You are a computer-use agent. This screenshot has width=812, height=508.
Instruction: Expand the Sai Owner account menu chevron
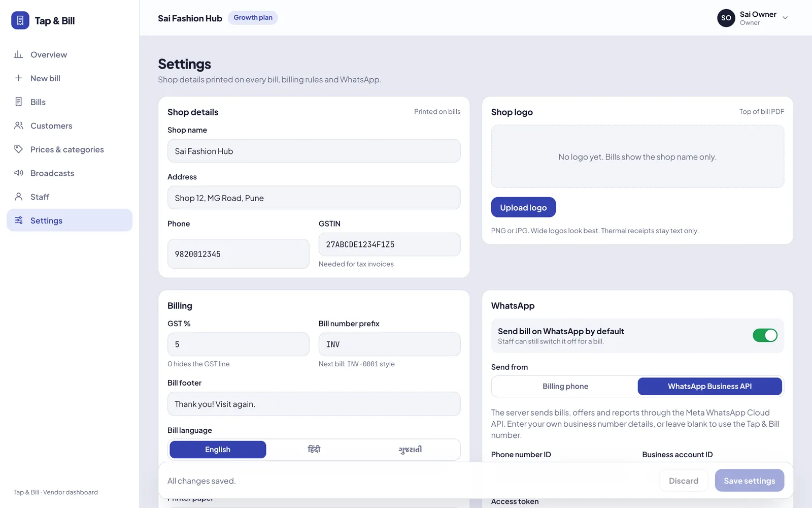click(785, 18)
